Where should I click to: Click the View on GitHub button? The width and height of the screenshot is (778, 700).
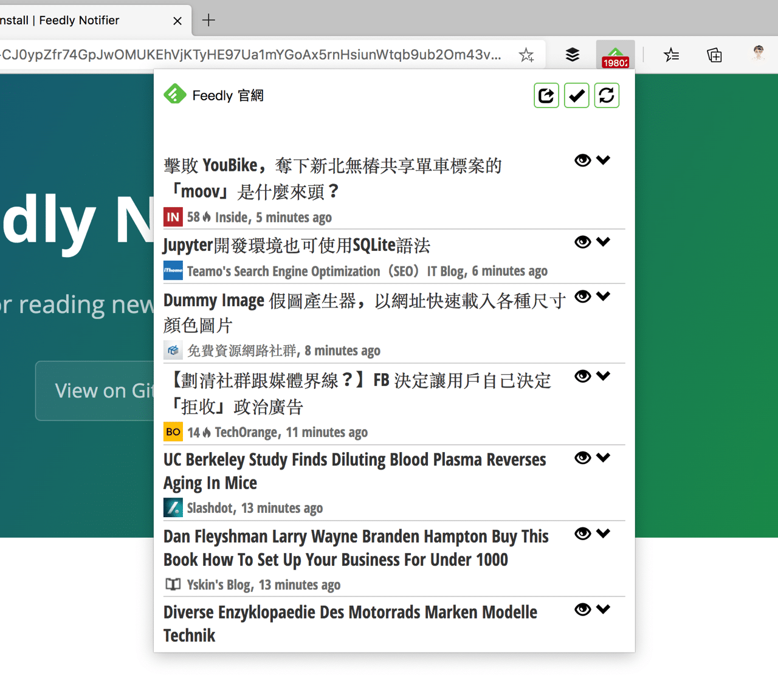tap(95, 391)
